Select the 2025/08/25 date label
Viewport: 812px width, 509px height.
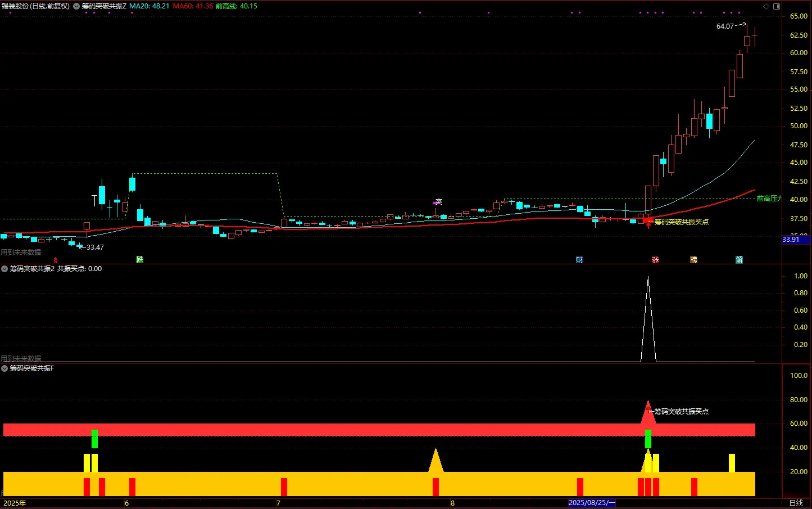[592, 503]
